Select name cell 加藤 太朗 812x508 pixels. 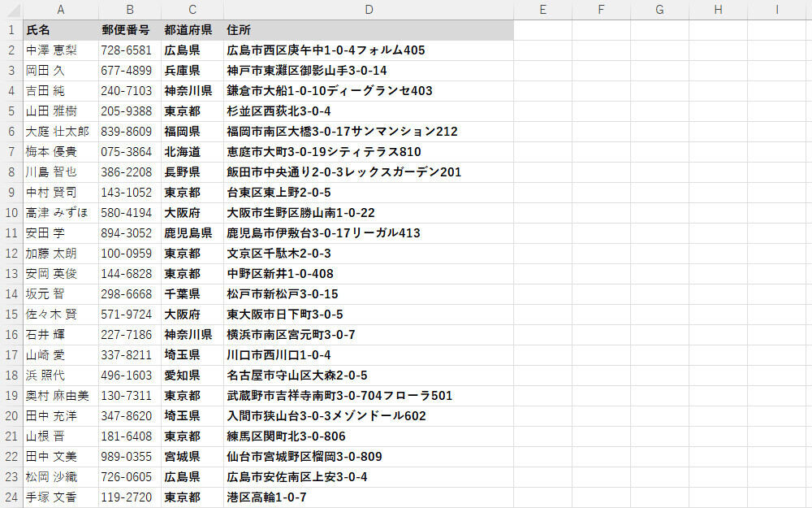[x=61, y=254]
